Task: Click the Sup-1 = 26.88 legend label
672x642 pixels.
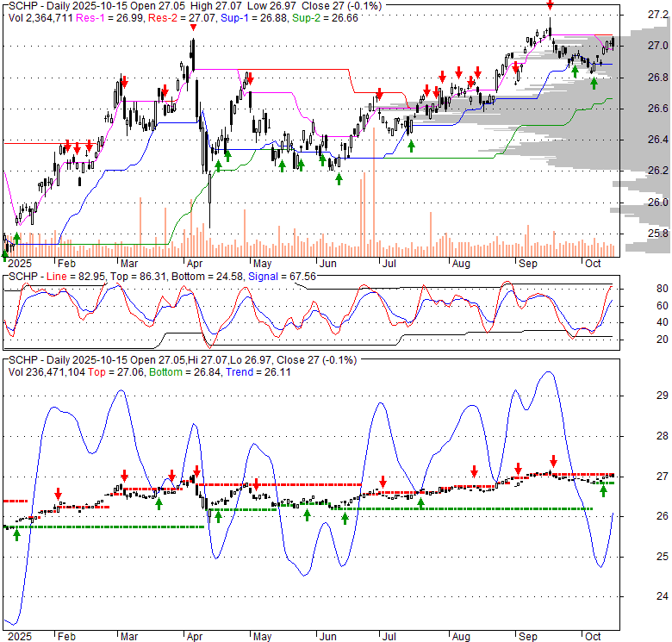Action: (x=254, y=18)
